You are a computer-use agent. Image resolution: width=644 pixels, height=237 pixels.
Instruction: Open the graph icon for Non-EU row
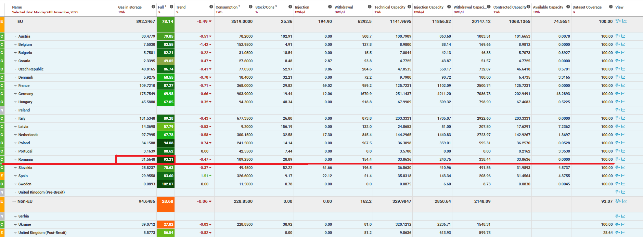click(x=624, y=201)
